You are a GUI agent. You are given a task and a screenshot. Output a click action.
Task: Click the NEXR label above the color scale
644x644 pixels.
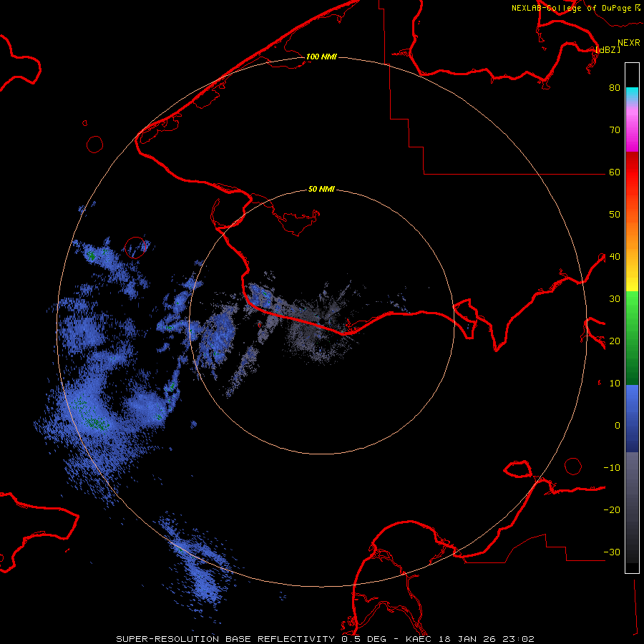coord(629,43)
